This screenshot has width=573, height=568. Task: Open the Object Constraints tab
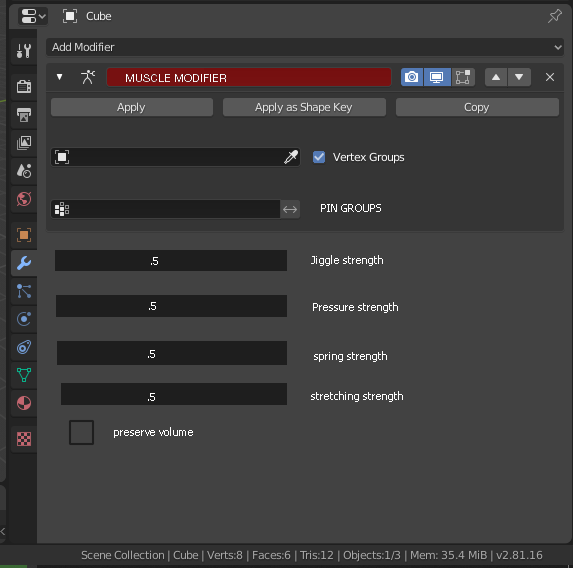(x=24, y=347)
